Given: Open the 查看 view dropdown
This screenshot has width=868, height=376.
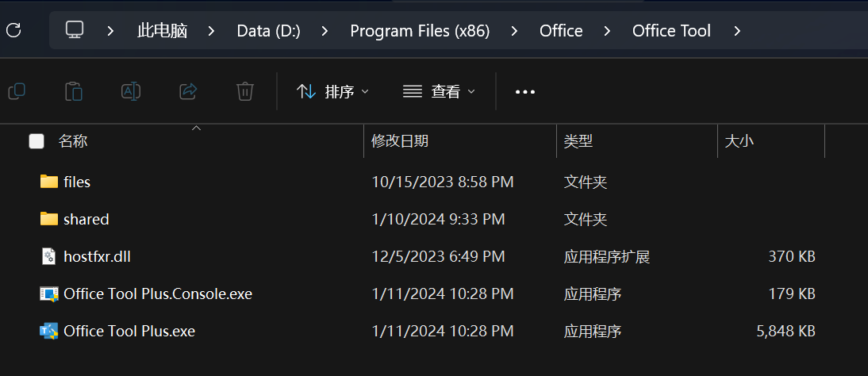Looking at the screenshot, I should (x=439, y=91).
